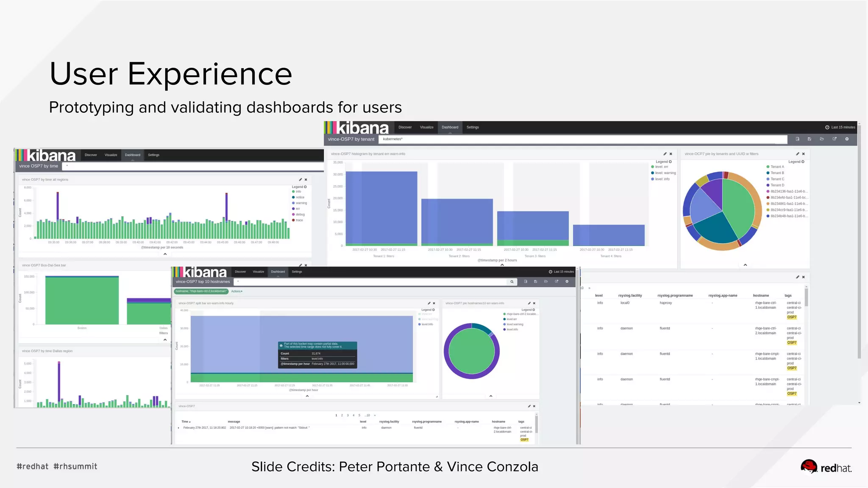The image size is (868, 488).
Task: Click hostname rhqe-bare-ctrl-2 filter pill
Action: 201,291
